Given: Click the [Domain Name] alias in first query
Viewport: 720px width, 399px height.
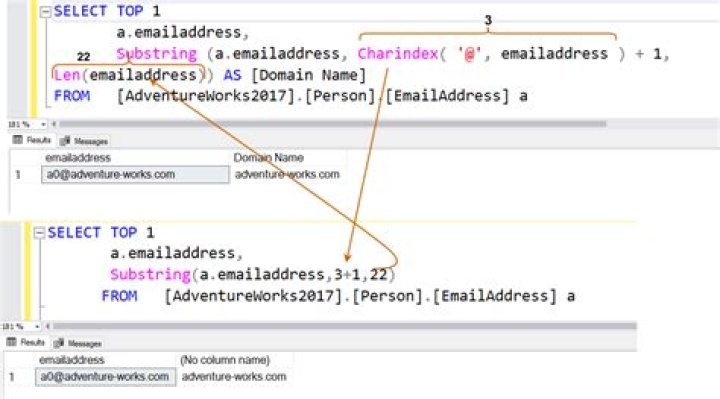Looking at the screenshot, I should (309, 75).
